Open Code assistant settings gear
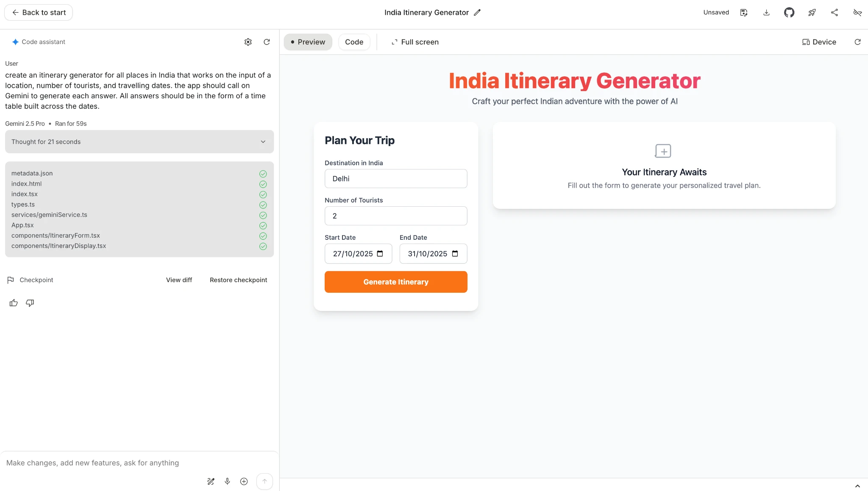The height and width of the screenshot is (491, 868). pyautogui.click(x=248, y=42)
